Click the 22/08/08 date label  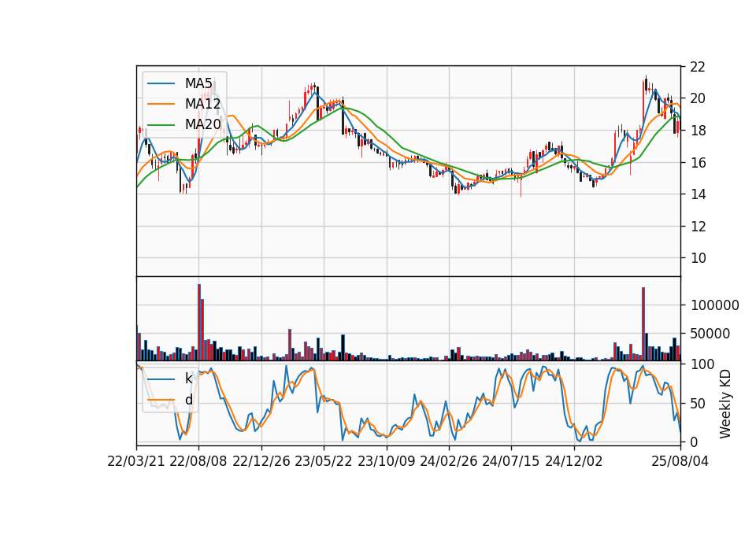click(198, 461)
